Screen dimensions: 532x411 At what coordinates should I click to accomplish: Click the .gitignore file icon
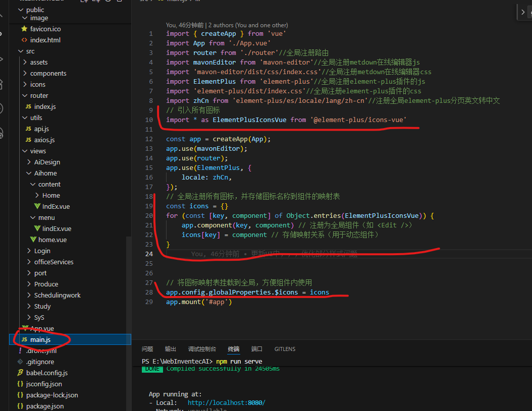[20, 362]
